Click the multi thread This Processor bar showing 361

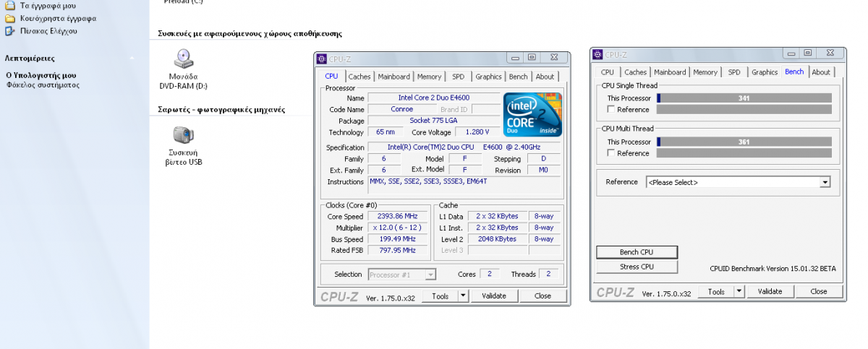tap(744, 142)
